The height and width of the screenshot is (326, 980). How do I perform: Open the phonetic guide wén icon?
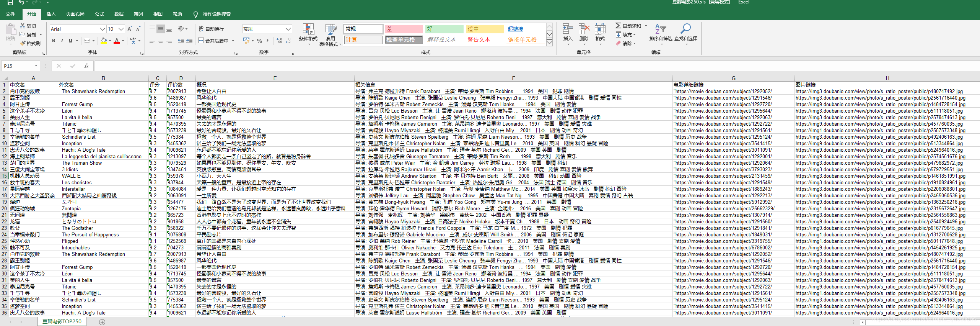tap(133, 41)
